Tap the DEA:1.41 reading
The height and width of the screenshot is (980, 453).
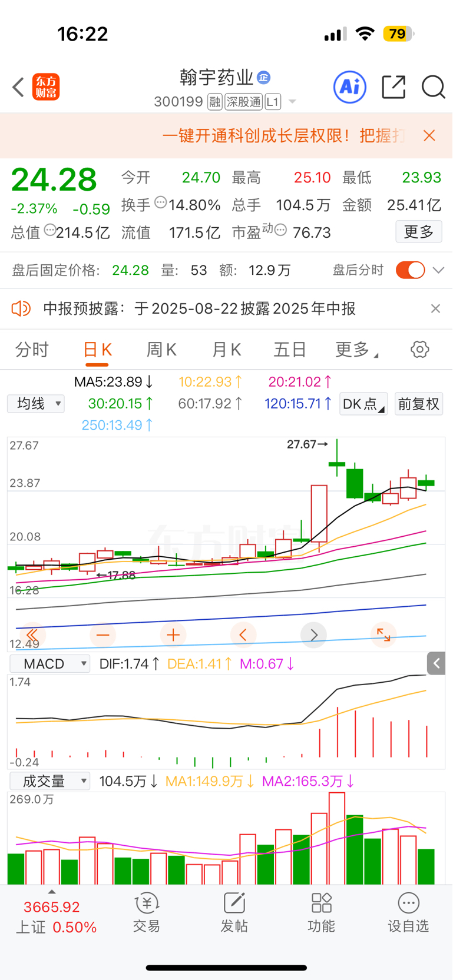click(x=199, y=664)
